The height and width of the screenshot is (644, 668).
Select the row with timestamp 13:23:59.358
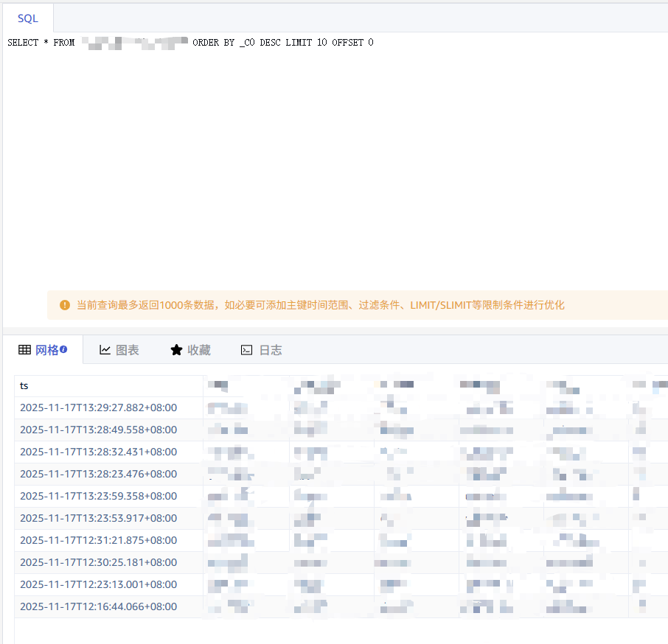click(98, 497)
